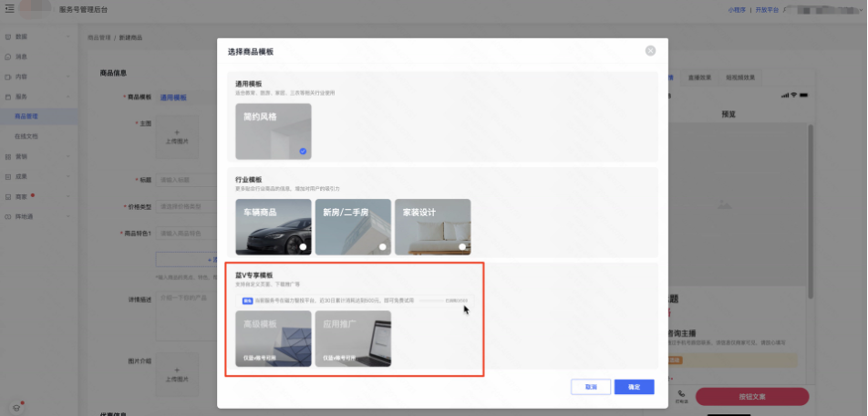Click the phone call icon near preview bottom
Viewport: 868px width, 416px height.
(681, 394)
